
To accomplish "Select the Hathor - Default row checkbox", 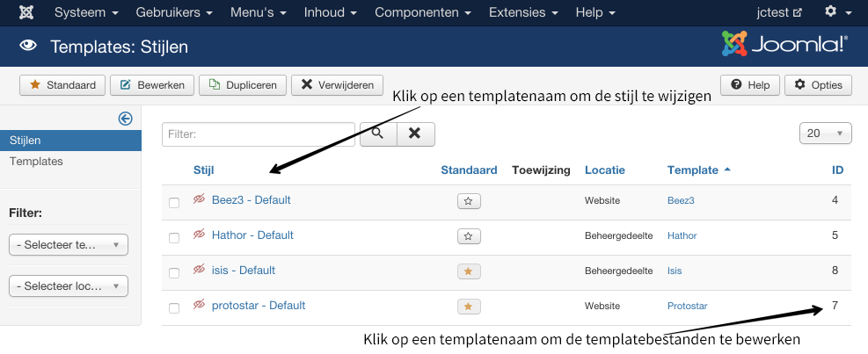I will click(x=174, y=238).
